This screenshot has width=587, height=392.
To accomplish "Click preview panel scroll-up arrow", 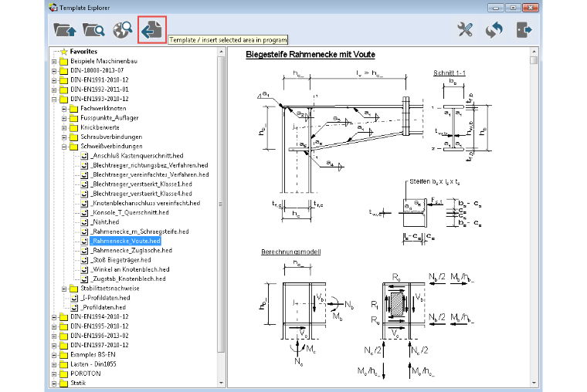I will coord(534,51).
